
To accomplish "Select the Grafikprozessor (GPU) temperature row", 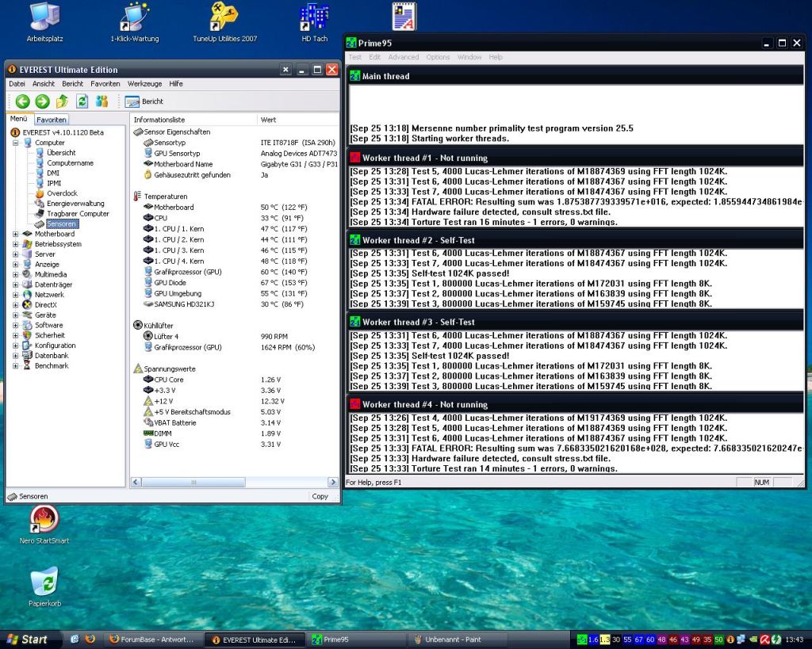I will (x=234, y=273).
